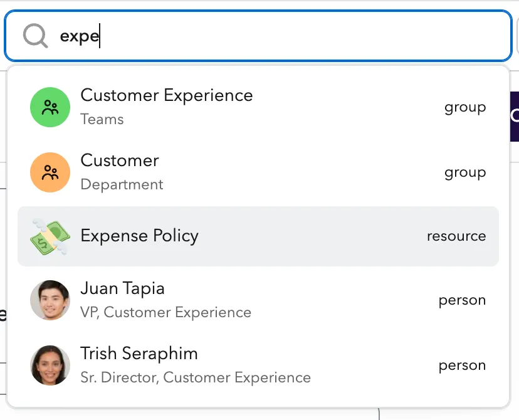519x420 pixels.
Task: Select the orange Customer department group icon
Action: (50, 172)
